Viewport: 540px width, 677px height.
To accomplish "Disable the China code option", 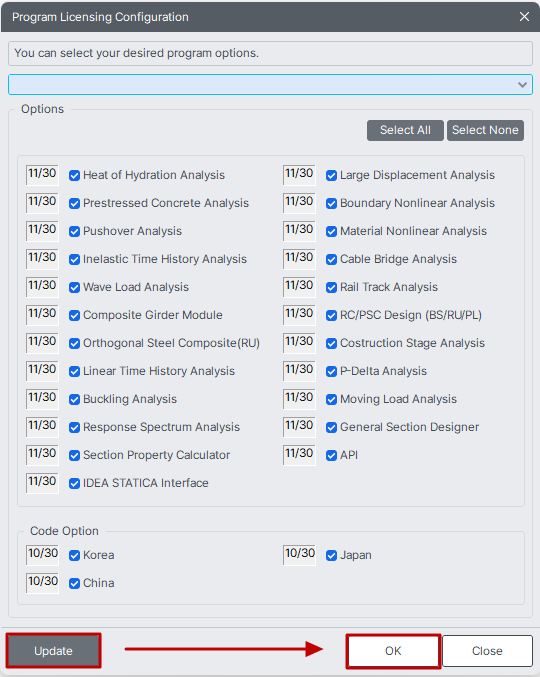I will point(74,583).
